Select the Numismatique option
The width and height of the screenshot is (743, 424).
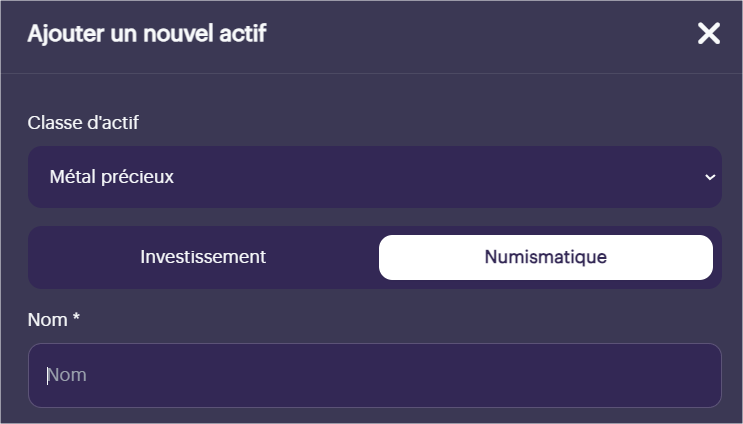[546, 257]
